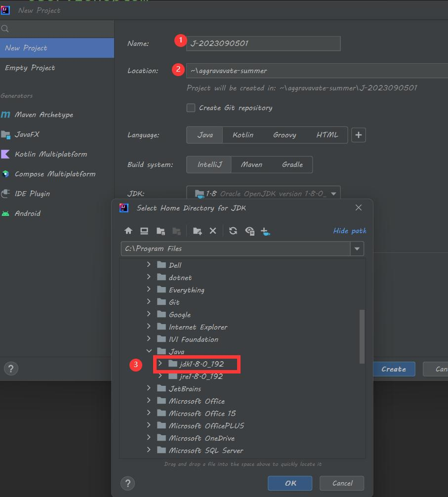
Task: Open the JDK dropdown
Action: coord(263,193)
